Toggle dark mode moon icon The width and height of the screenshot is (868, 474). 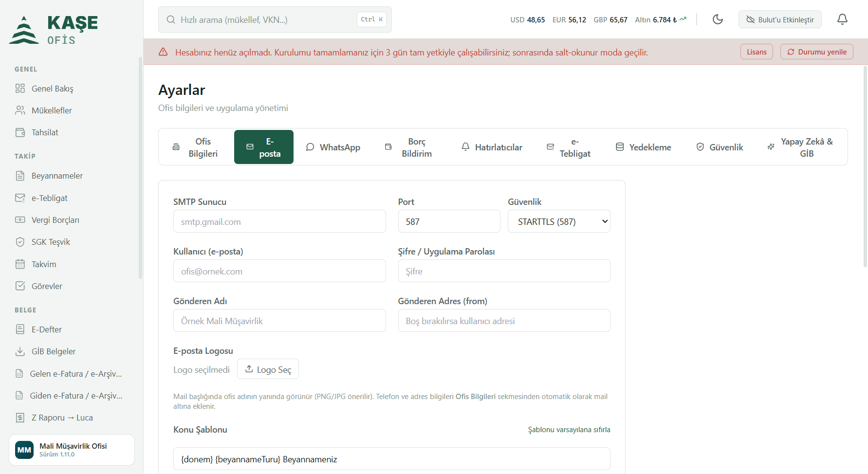(x=718, y=19)
